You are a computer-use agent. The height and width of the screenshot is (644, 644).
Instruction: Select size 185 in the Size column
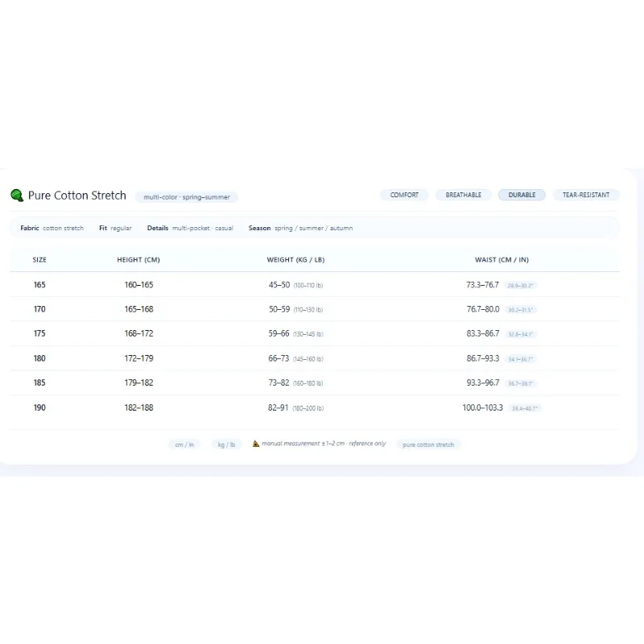click(39, 383)
